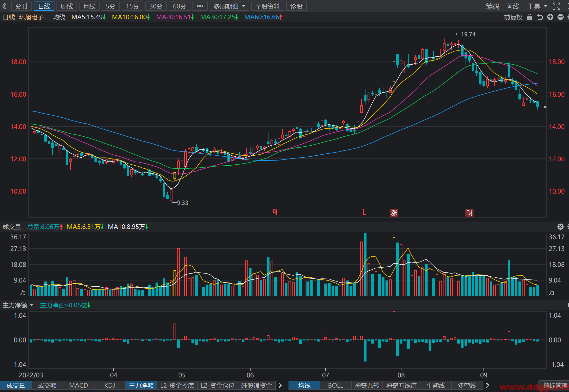Click the MA20:16.51 indicator label

point(175,17)
